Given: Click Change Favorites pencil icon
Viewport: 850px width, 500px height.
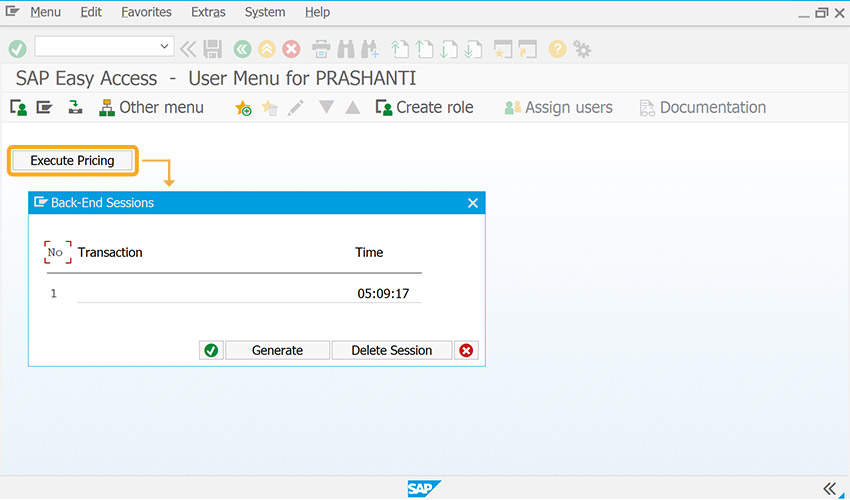Looking at the screenshot, I should coord(295,108).
